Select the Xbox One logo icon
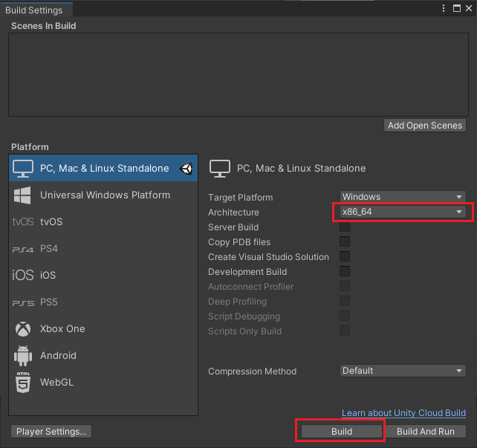 click(23, 329)
